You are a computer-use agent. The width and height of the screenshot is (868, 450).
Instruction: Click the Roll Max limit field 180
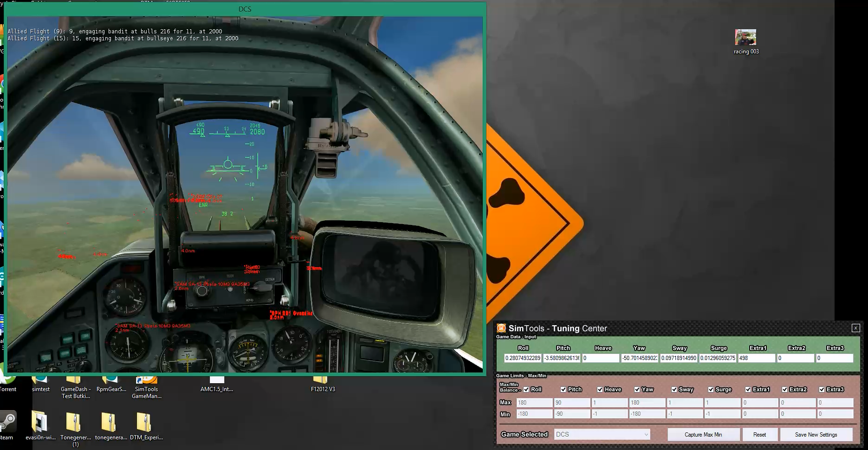coord(534,403)
